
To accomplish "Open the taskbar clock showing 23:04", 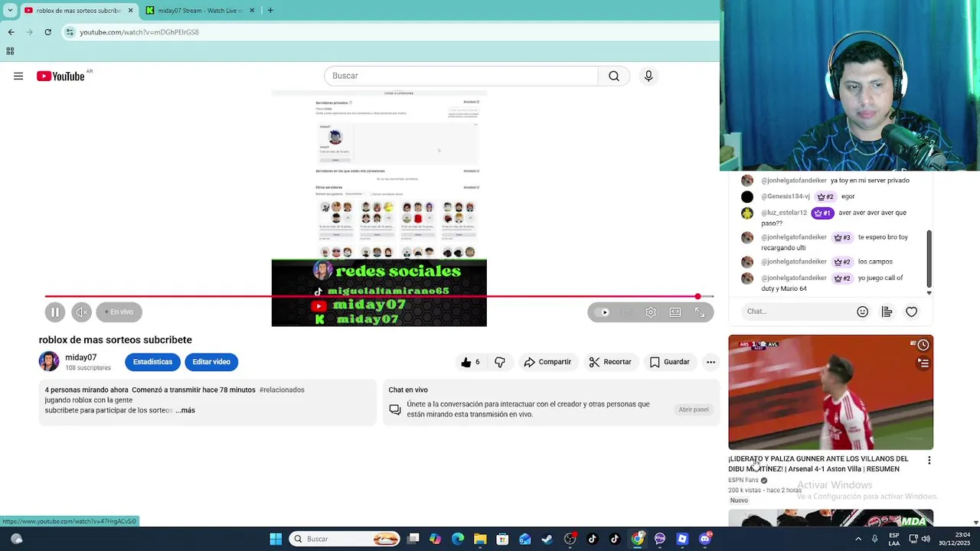I will pos(953,539).
